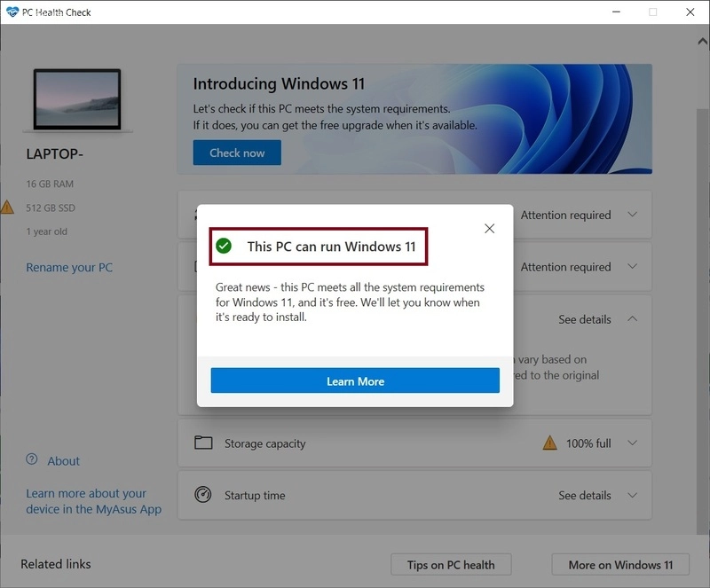Click the 512 GB SSD text
710x588 pixels.
click(51, 208)
